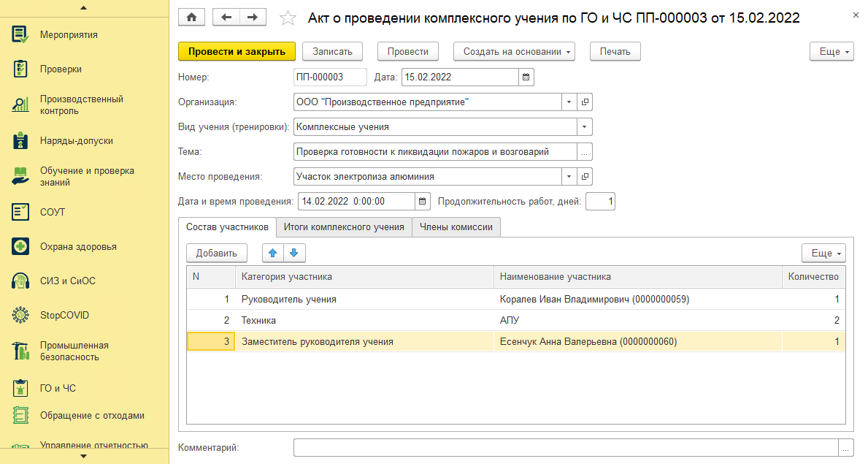Select the АПУ participant cell
The height and width of the screenshot is (464, 868).
(638, 321)
